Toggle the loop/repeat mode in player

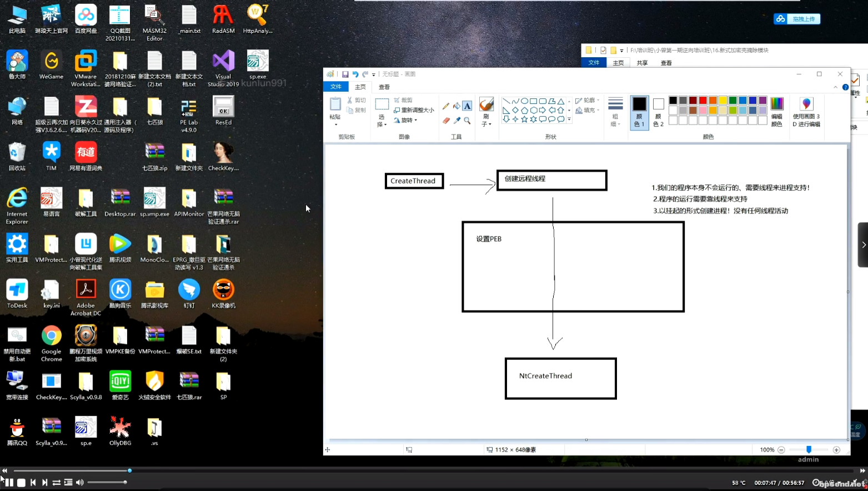point(57,483)
